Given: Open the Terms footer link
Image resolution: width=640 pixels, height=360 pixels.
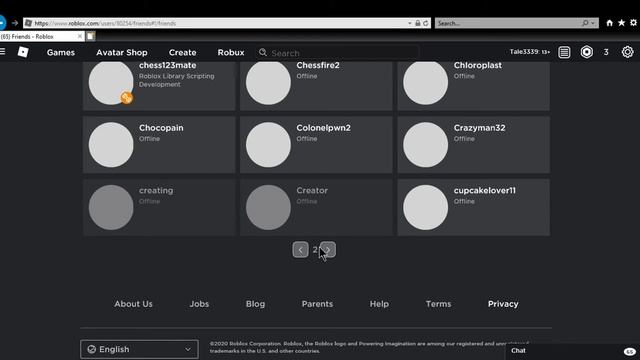Looking at the screenshot, I should coord(438,304).
